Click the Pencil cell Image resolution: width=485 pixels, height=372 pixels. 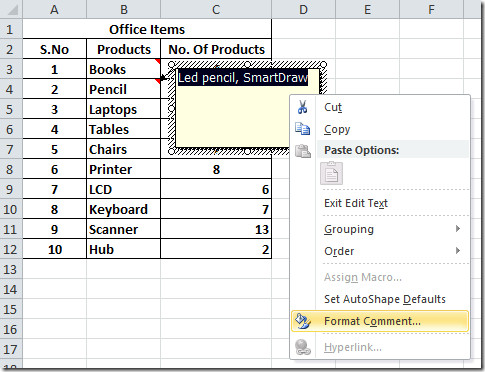click(124, 89)
